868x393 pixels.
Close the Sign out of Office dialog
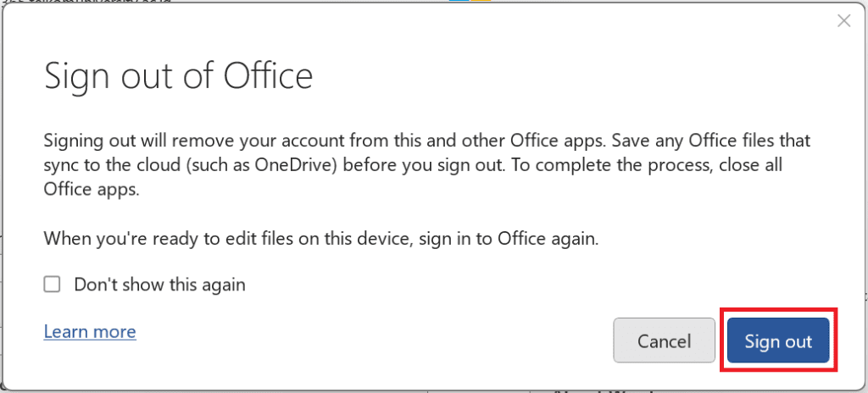[x=843, y=21]
